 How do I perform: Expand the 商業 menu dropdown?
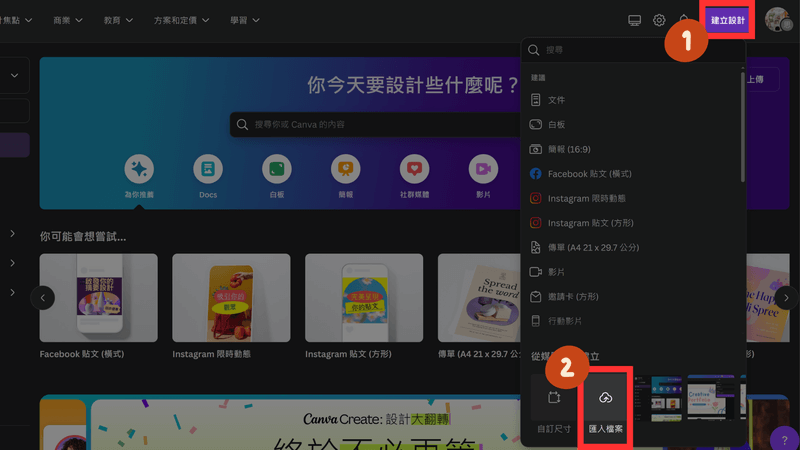[x=69, y=20]
